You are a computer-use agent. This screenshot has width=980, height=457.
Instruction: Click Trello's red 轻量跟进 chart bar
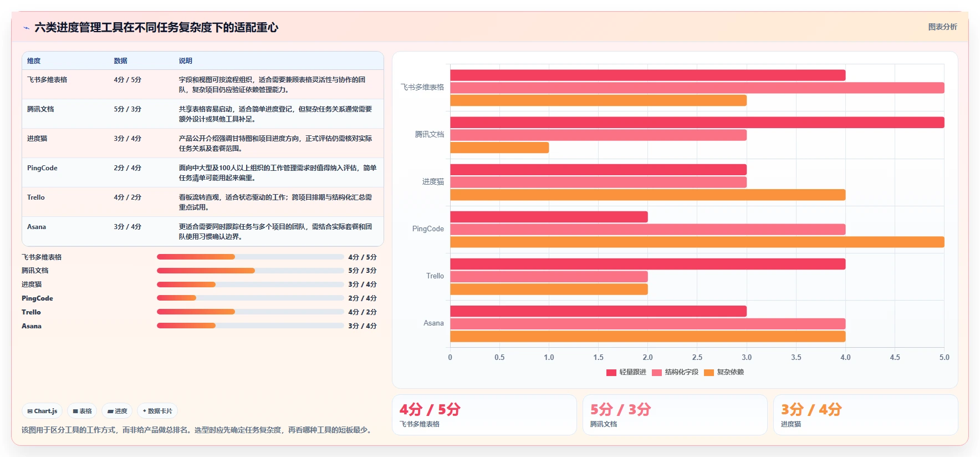click(x=647, y=264)
